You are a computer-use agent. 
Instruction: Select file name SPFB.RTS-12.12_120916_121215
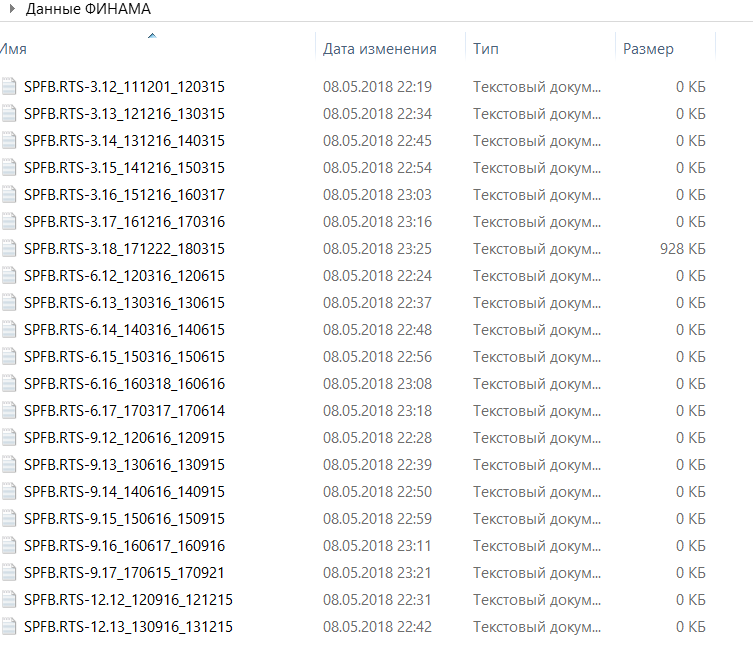point(128,600)
